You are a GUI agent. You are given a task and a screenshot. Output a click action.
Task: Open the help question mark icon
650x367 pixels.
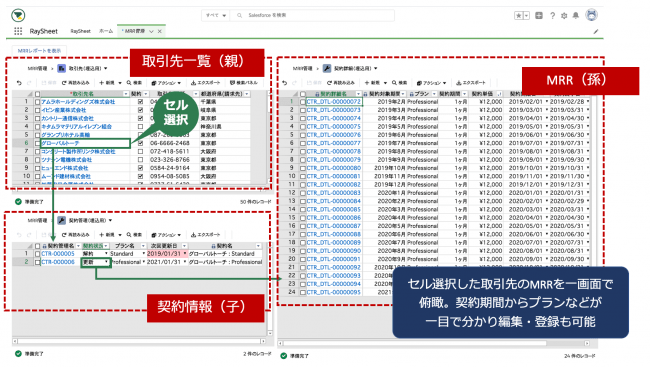click(552, 16)
